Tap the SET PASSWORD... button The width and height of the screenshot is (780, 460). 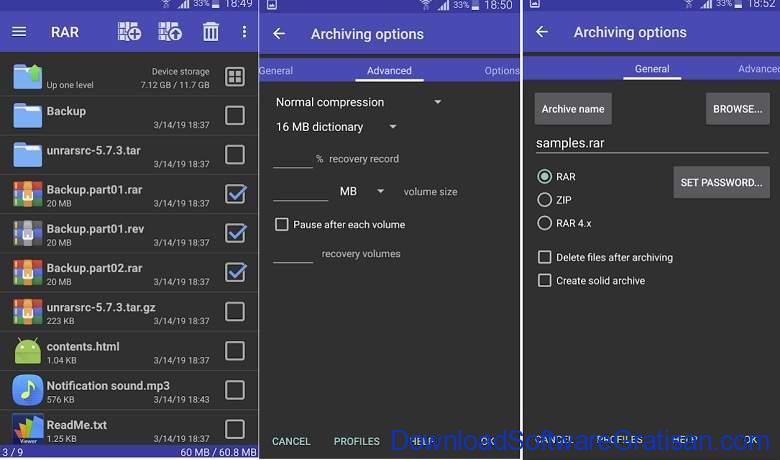coord(721,183)
